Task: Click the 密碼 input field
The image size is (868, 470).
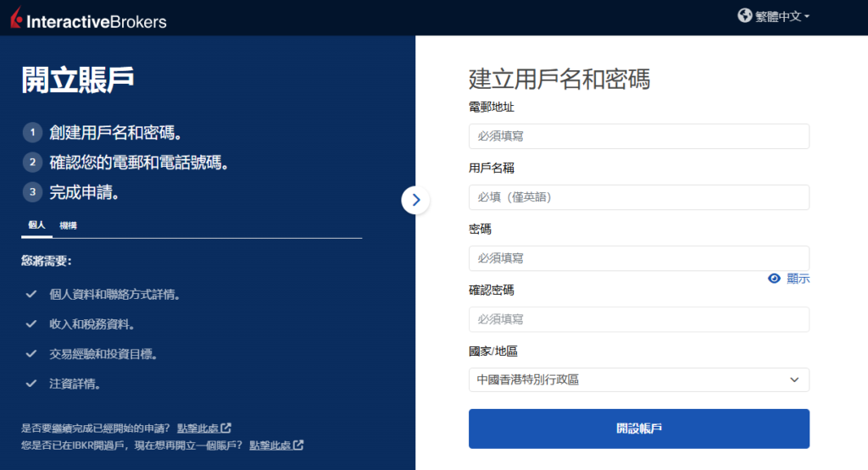Action: click(638, 258)
